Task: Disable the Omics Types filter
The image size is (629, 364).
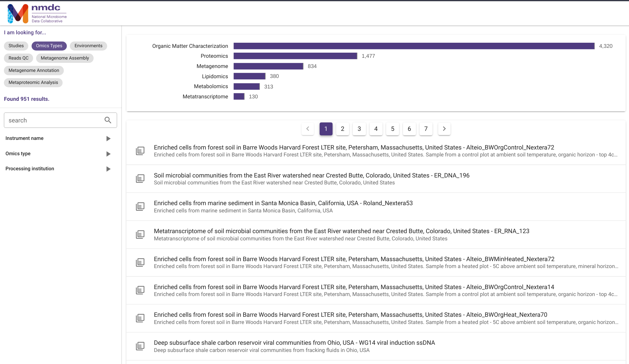Action: 49,46
